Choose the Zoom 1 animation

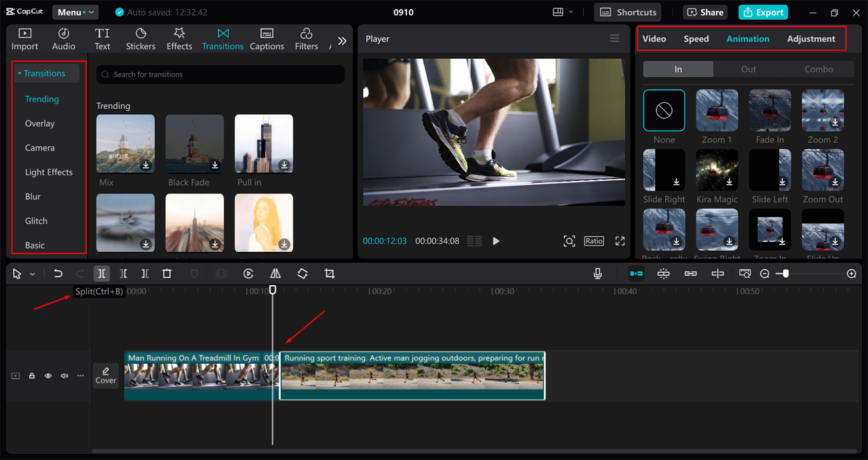(x=717, y=110)
